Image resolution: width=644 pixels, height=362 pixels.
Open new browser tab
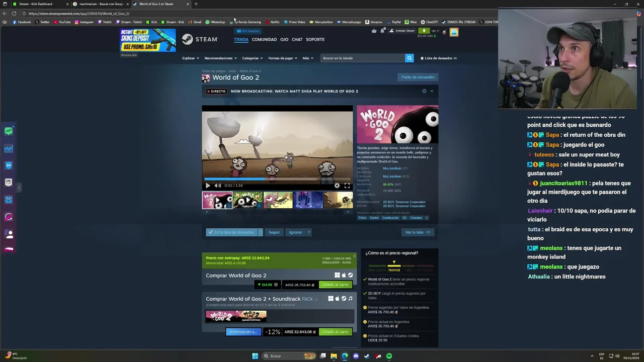196,4
